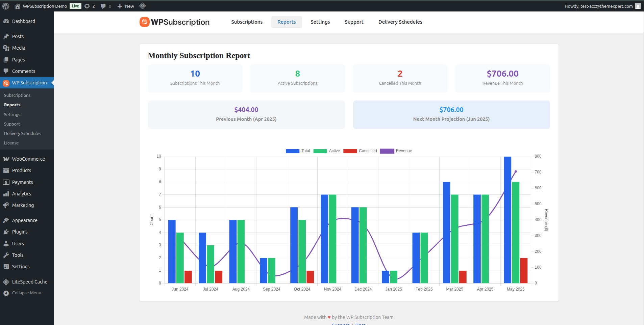Open LiteSpeed diamond icon in admin bar
This screenshot has height=325, width=644.
coord(143,6)
